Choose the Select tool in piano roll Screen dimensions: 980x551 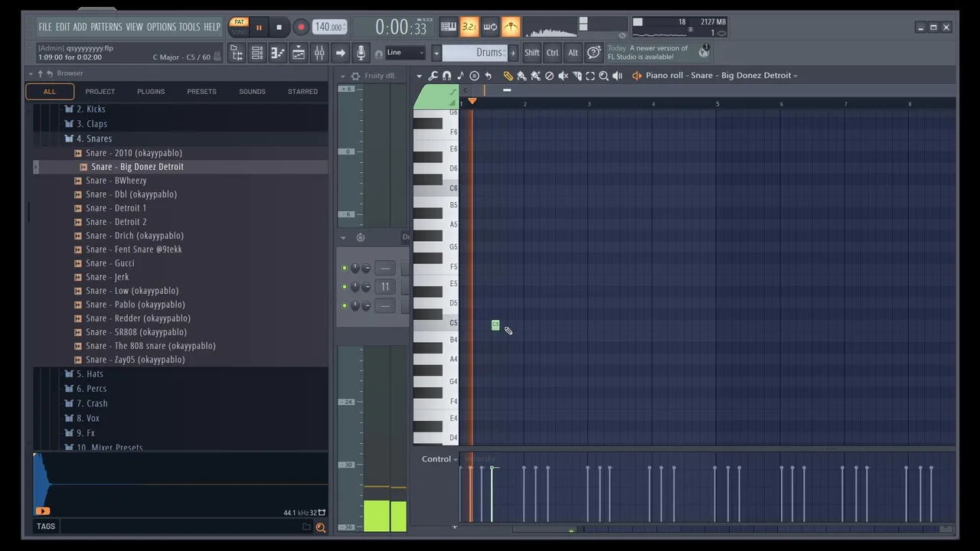click(x=590, y=76)
